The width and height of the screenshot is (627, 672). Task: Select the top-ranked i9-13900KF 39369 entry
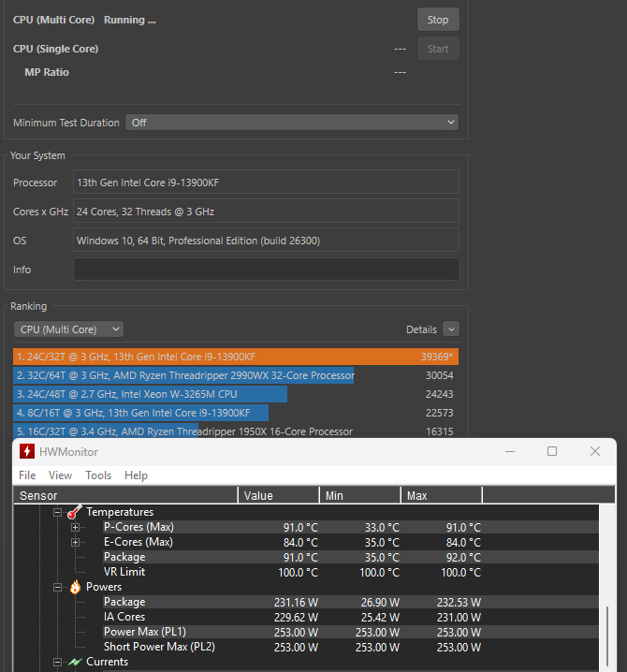coord(236,357)
